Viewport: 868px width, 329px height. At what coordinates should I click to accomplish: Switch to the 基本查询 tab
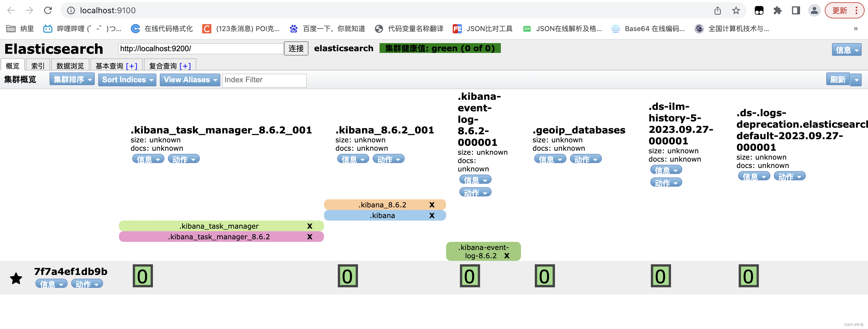(109, 66)
